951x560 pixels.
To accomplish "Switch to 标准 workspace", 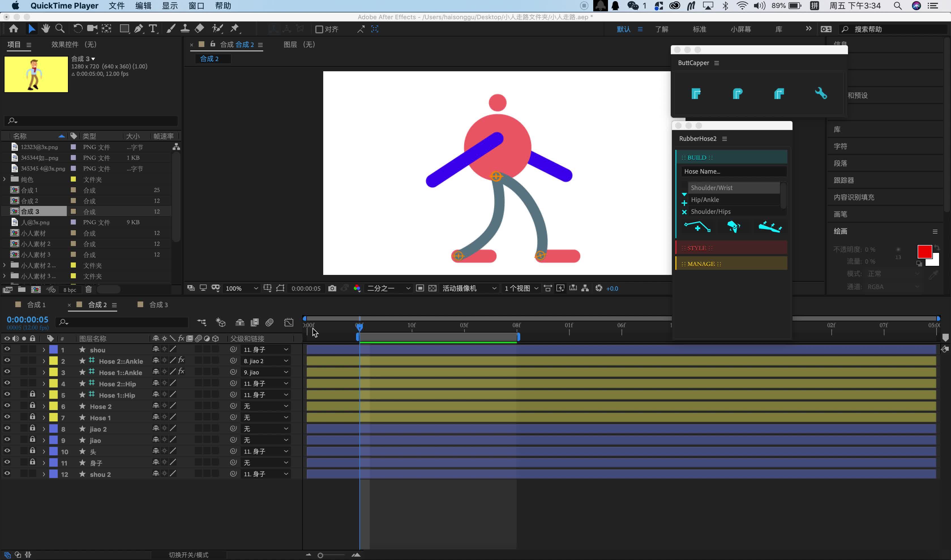I will [699, 29].
